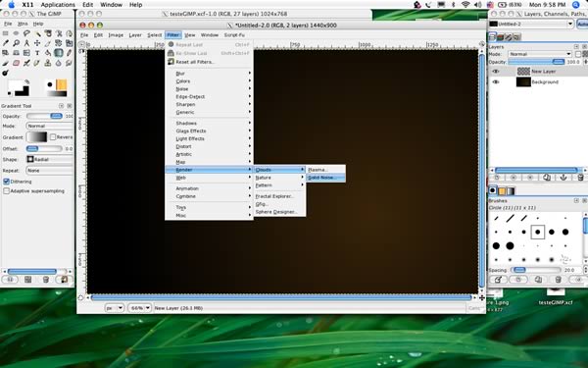Select the Fuzzy Select magic wand tool
Image resolution: width=588 pixels, height=368 pixels.
click(x=37, y=33)
